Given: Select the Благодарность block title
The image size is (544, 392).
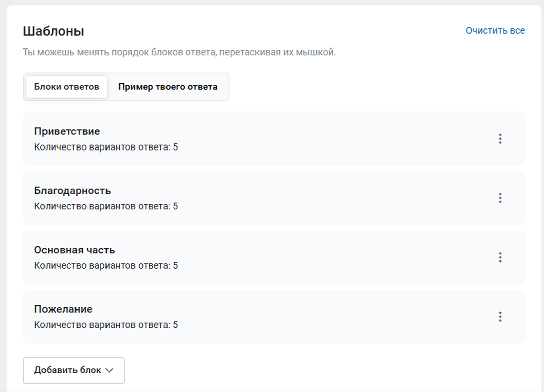Looking at the screenshot, I should [x=72, y=191].
